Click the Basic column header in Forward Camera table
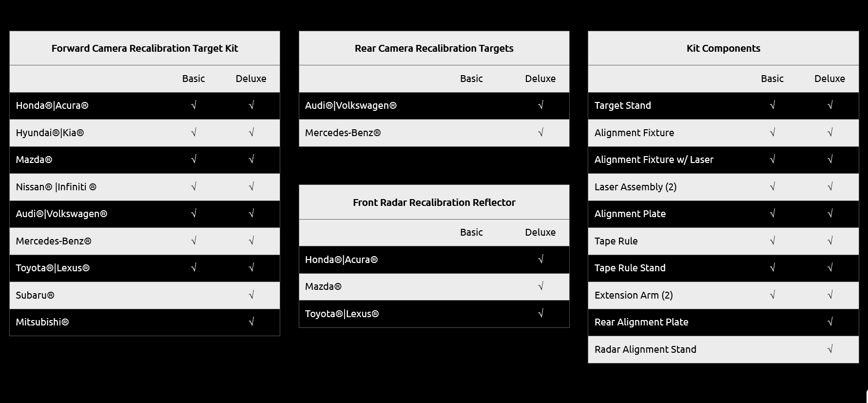 point(193,79)
